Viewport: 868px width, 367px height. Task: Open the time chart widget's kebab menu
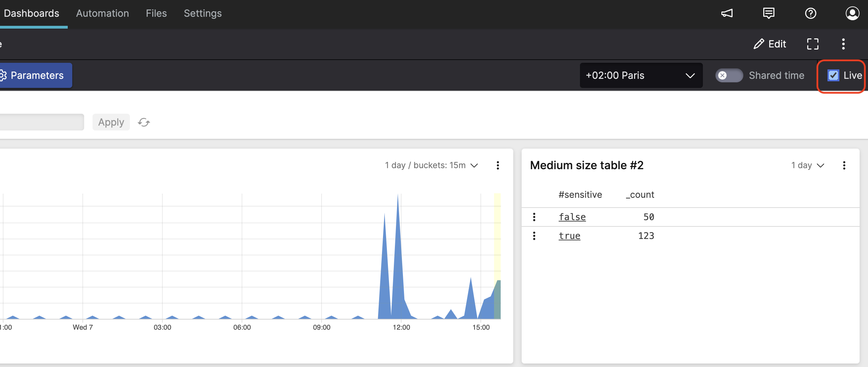(498, 165)
